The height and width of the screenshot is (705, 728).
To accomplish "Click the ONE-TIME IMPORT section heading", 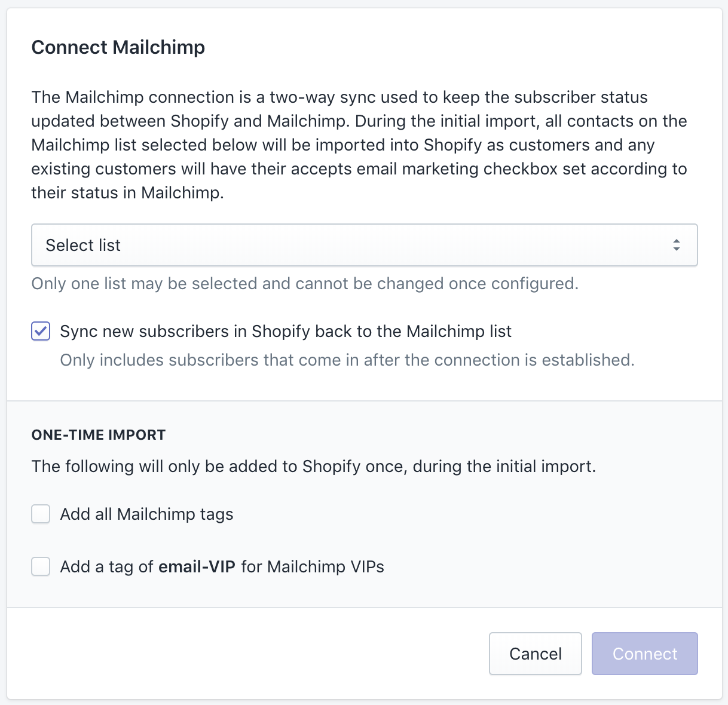I will (99, 435).
